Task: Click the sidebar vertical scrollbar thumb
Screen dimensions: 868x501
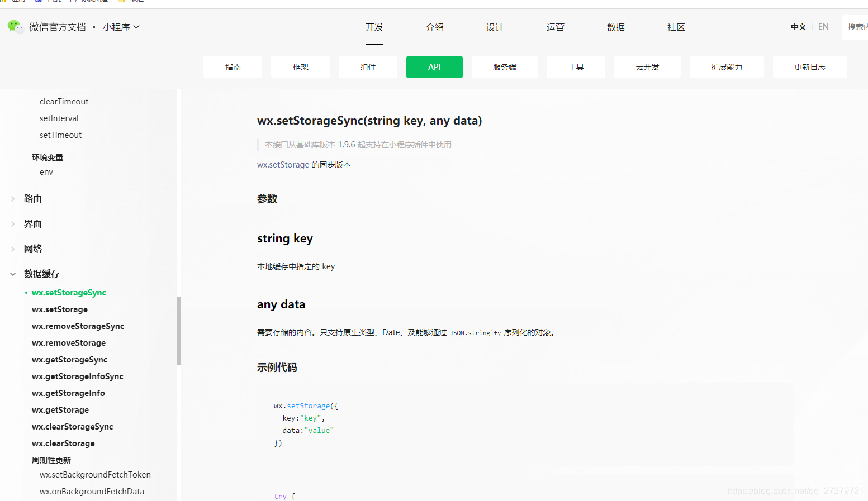Action: tap(179, 331)
